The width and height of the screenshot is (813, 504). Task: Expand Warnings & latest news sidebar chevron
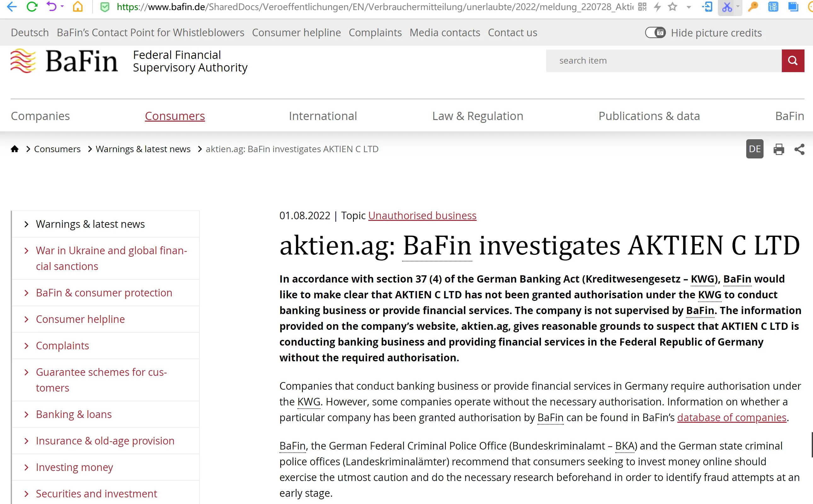(x=26, y=224)
